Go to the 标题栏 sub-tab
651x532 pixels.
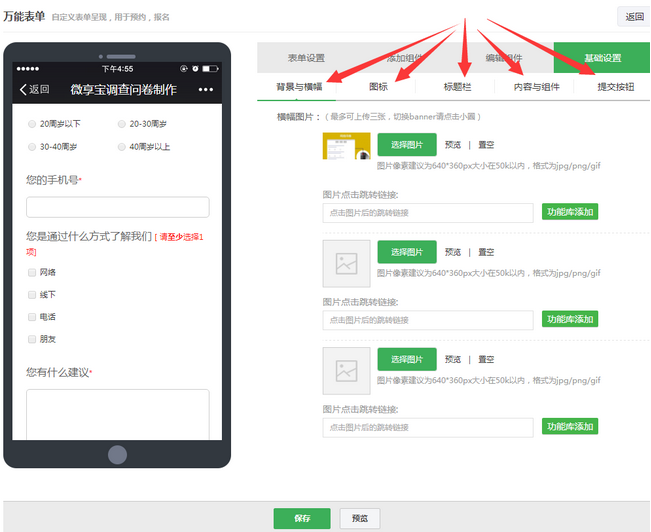pos(459,87)
